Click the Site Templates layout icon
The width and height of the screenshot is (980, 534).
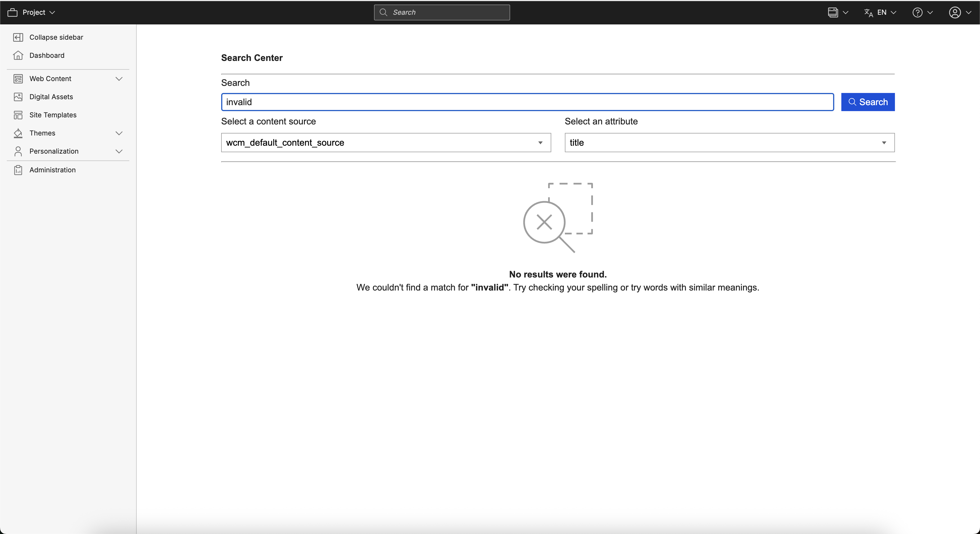pyautogui.click(x=18, y=115)
